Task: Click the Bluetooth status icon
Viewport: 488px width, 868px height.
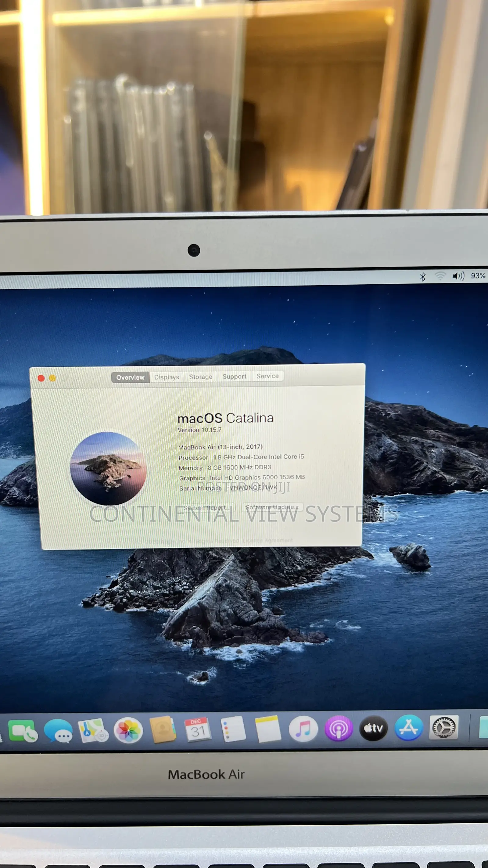Action: pyautogui.click(x=423, y=277)
